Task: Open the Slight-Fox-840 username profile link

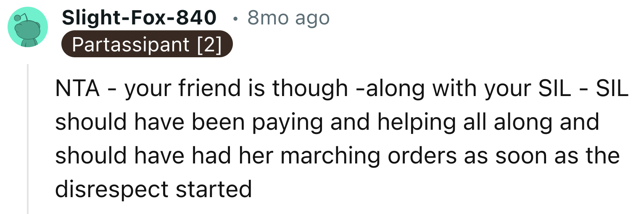Action: (139, 18)
